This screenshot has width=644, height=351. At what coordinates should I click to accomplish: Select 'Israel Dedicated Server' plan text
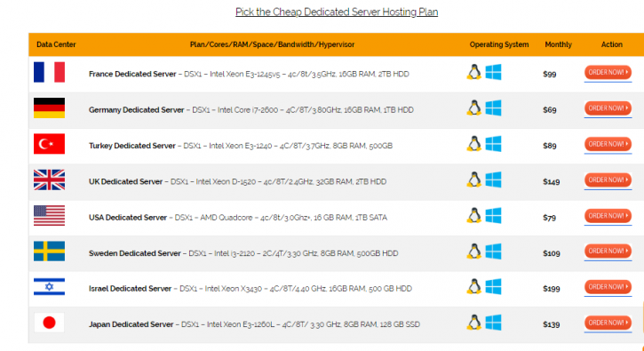coord(130,289)
